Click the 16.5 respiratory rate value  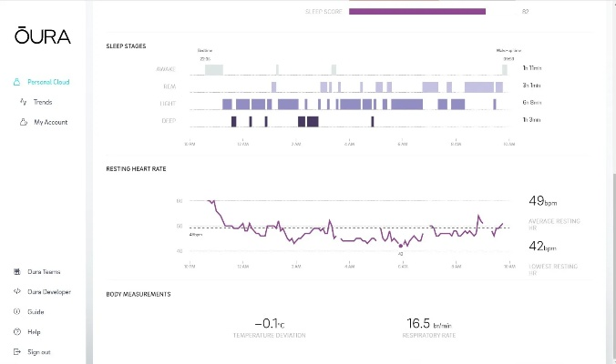(425, 323)
